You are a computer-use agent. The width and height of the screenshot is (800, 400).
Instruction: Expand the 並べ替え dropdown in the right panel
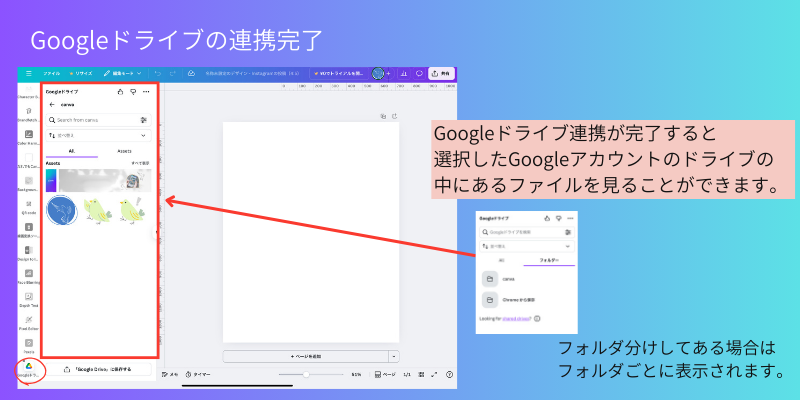click(527, 246)
